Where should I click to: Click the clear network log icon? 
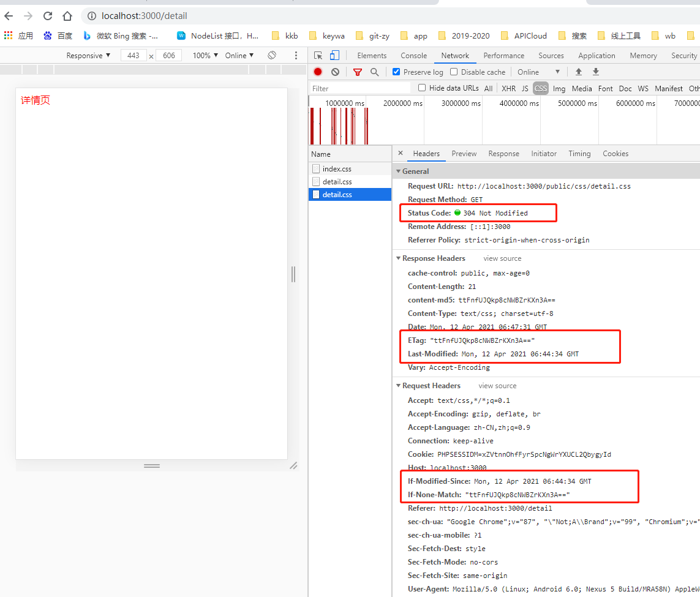coord(335,72)
